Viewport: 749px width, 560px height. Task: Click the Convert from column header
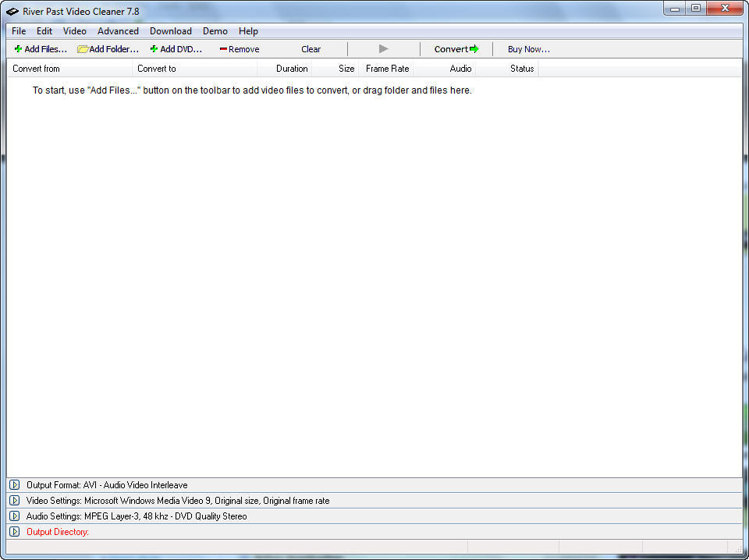pos(69,69)
